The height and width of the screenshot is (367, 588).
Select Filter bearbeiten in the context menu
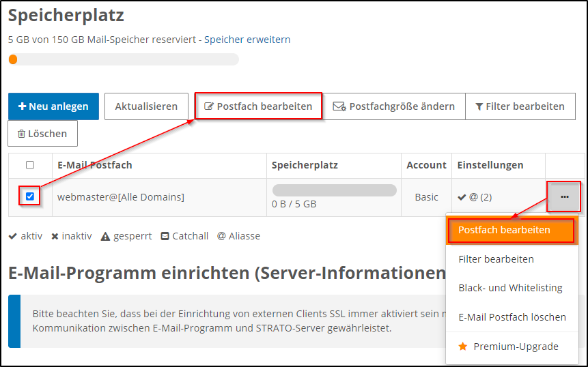[x=496, y=259]
